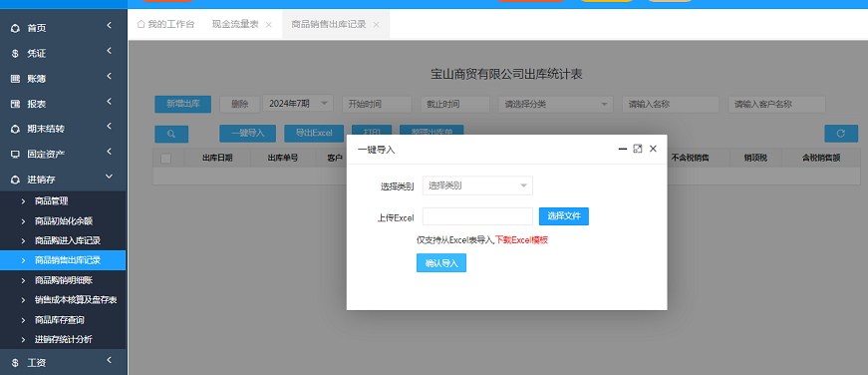
Task: Click the 销项税 column header
Action: pos(755,159)
